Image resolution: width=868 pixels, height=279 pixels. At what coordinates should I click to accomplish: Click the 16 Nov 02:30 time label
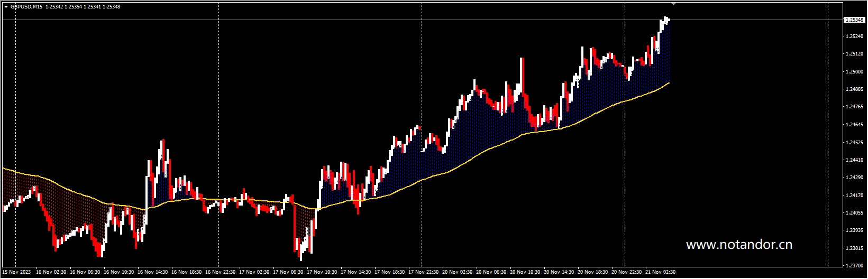point(51,273)
